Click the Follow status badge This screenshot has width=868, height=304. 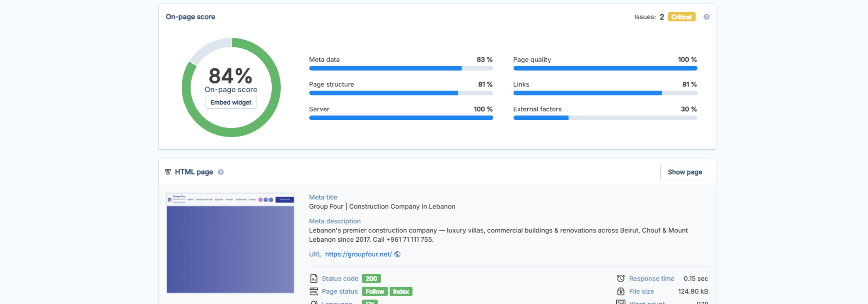pyautogui.click(x=375, y=291)
